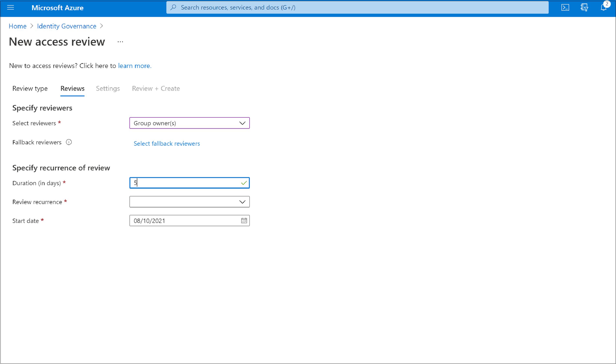Switch to the Review type tab
The image size is (616, 364).
[30, 88]
